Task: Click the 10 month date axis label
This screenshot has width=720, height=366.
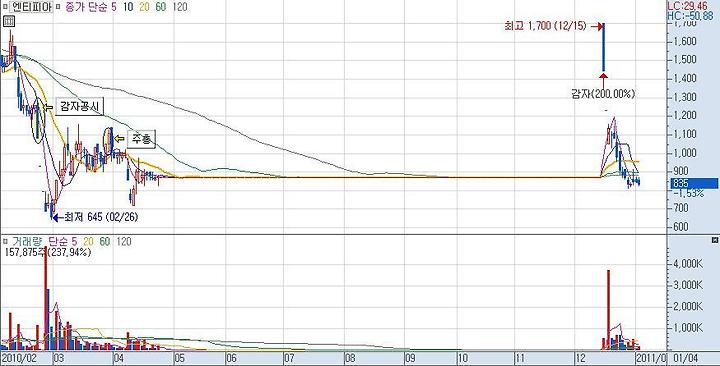Action: [x=464, y=358]
